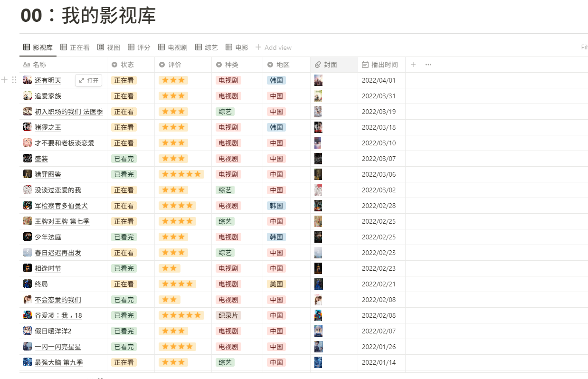Open the 中国 region tag for 追爱家族
Image resolution: width=588 pixels, height=379 pixels.
(x=276, y=96)
